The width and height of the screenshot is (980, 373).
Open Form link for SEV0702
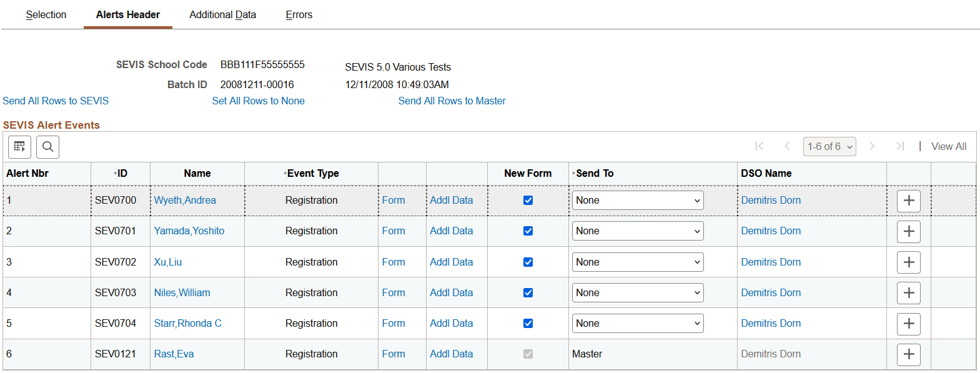[x=393, y=262]
